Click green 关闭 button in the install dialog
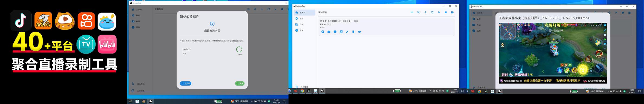644x104 pixels. coord(240,84)
